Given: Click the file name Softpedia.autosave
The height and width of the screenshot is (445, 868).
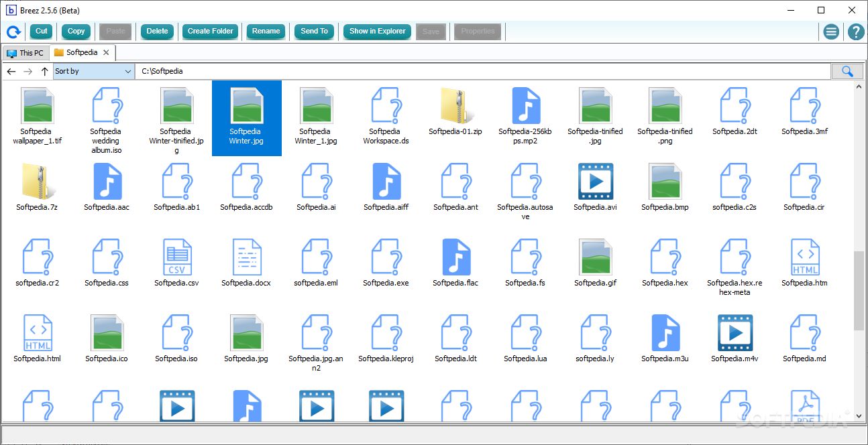Looking at the screenshot, I should pos(525,212).
